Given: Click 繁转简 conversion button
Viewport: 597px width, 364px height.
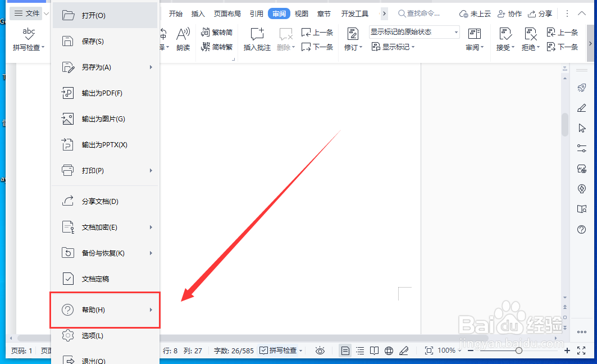Looking at the screenshot, I should 217,32.
